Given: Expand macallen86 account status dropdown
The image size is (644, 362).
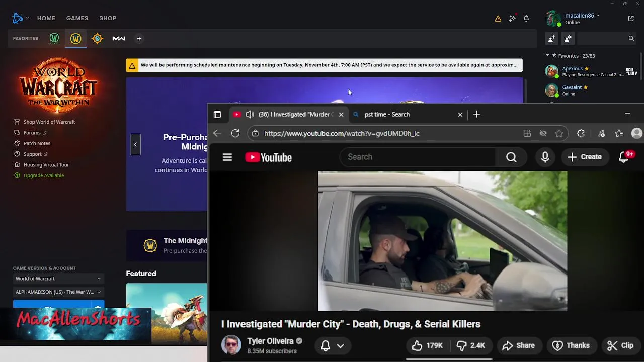Looking at the screenshot, I should point(598,16).
